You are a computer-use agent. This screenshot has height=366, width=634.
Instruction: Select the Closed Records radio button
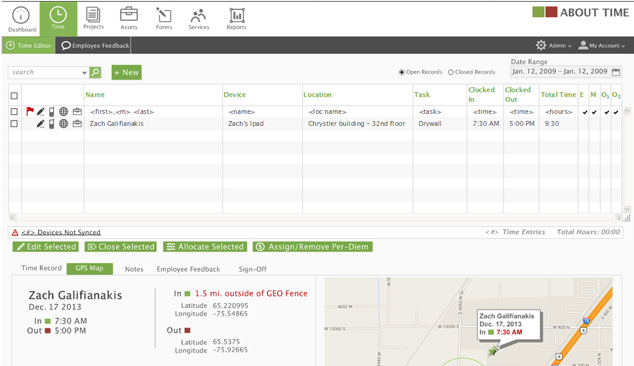tap(450, 72)
